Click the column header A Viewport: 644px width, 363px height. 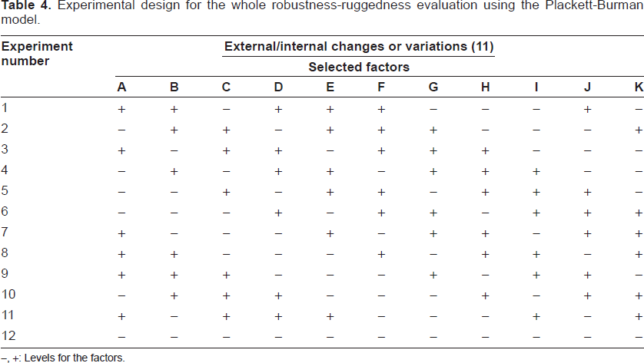tap(121, 87)
